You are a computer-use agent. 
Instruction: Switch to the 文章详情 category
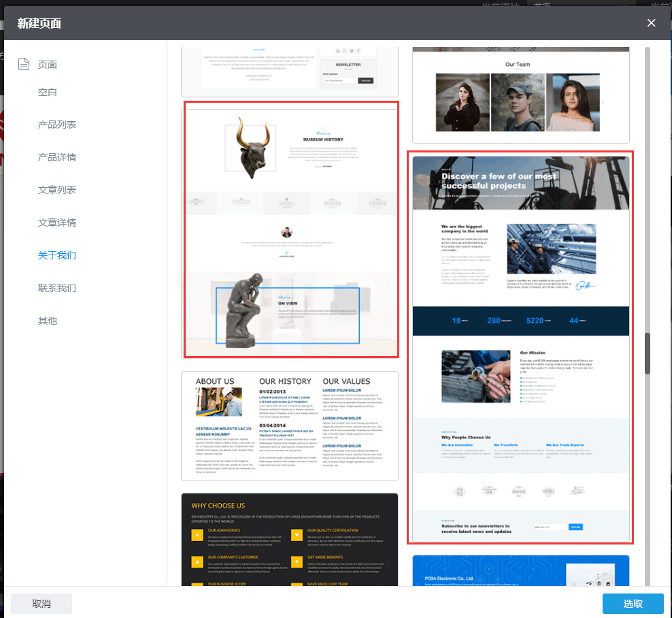coord(57,223)
